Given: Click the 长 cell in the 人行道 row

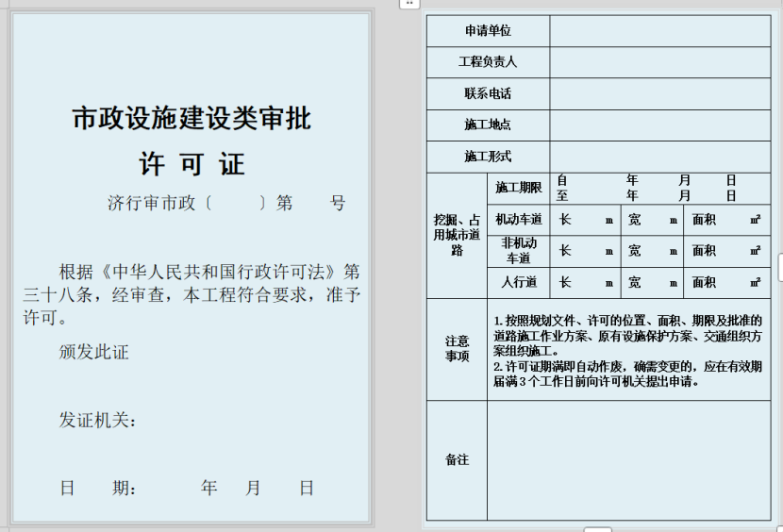Looking at the screenshot, I should click(x=586, y=282).
